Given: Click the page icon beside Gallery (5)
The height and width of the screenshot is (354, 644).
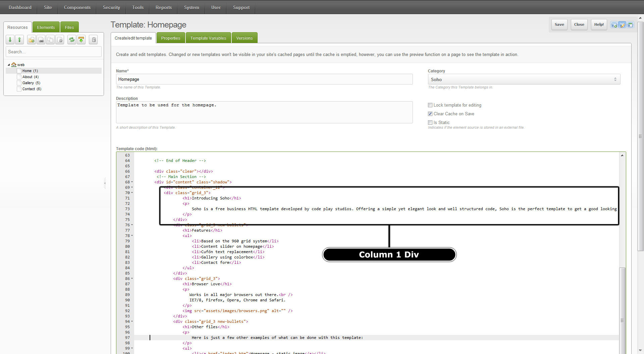Looking at the screenshot, I should point(19,83).
